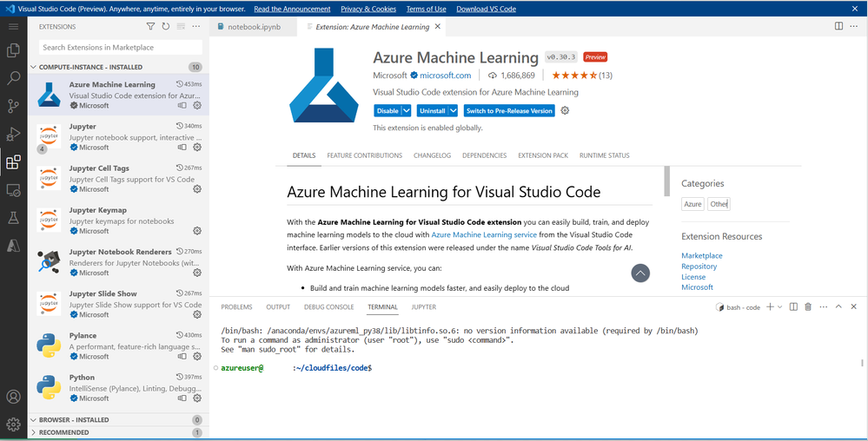868x441 pixels.
Task: Open Feature Contributions tab
Action: [x=364, y=155]
